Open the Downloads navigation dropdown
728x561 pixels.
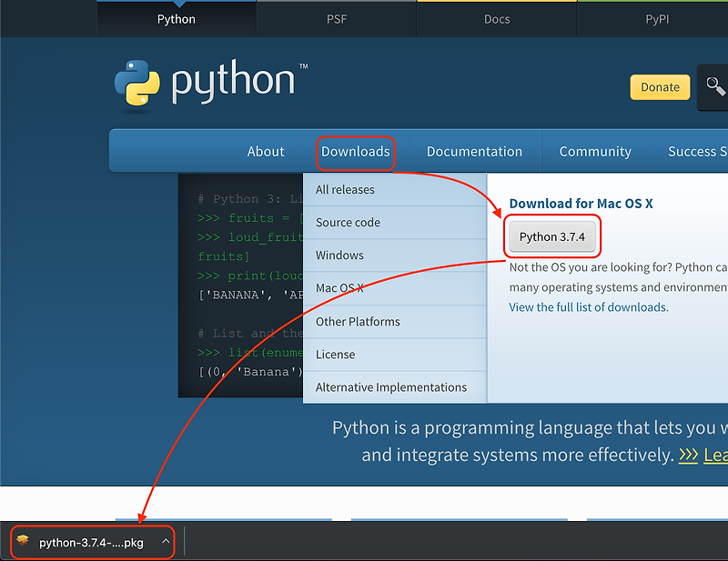point(356,152)
